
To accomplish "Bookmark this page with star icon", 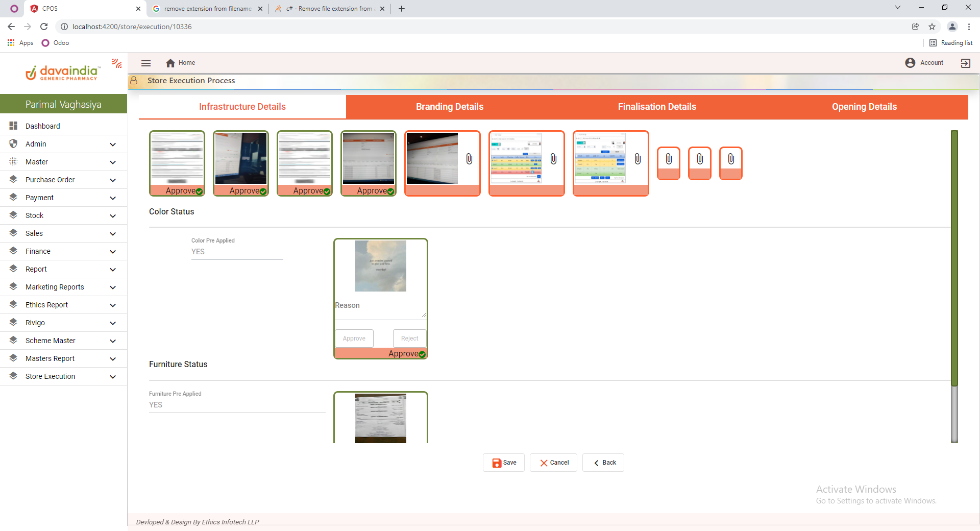I will (x=932, y=27).
